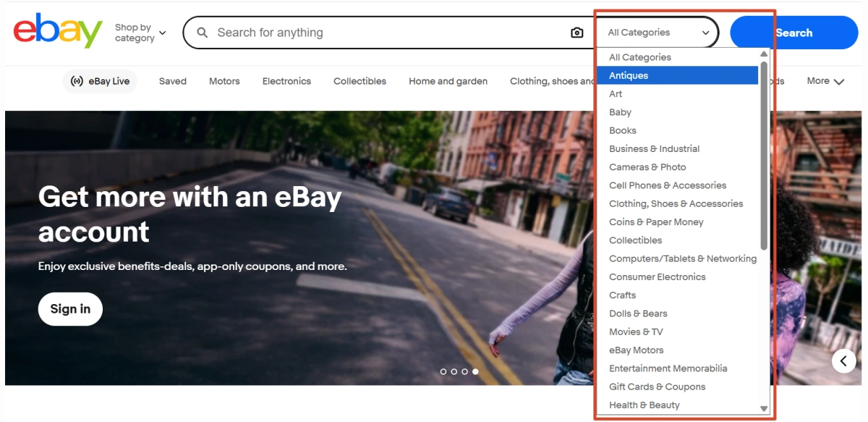Screen dimensions: 868x422
Task: Choose Dolls & Bears category
Action: [677, 314]
